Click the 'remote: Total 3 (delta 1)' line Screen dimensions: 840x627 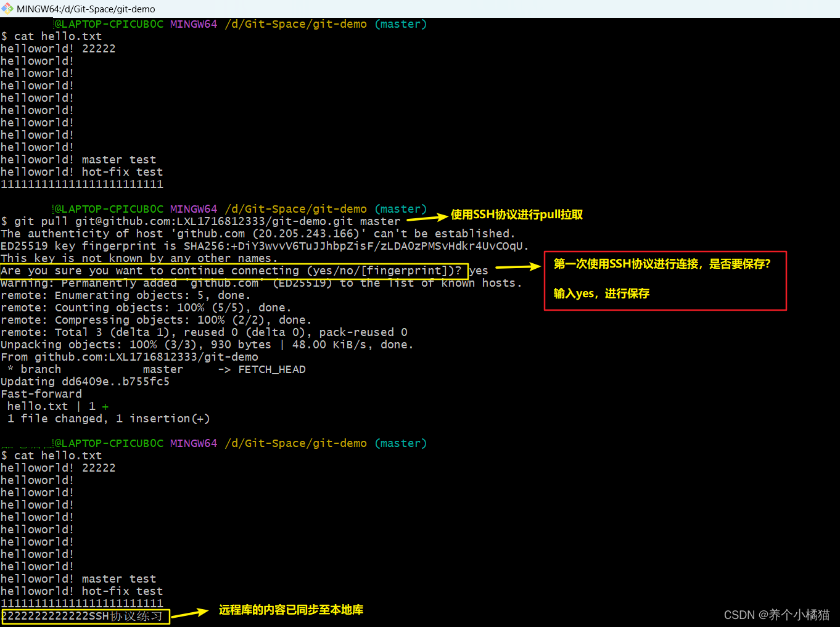coord(204,332)
